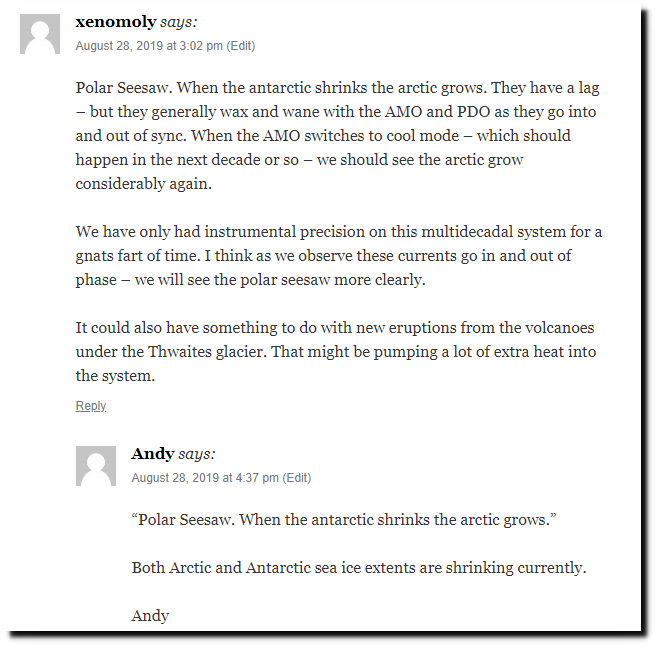Click Andy's gray avatar placeholder

[96, 466]
